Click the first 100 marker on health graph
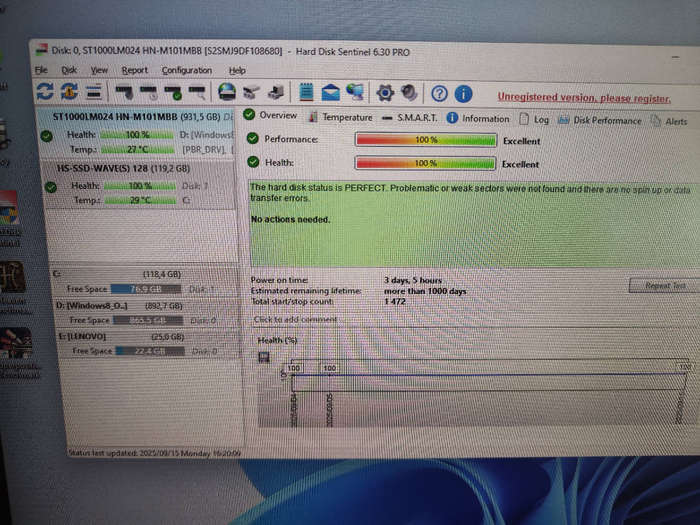Screen dimensions: 700x525 click(x=294, y=368)
